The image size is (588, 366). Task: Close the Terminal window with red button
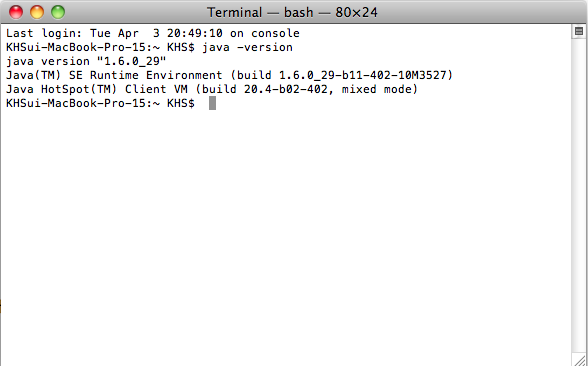(16, 12)
